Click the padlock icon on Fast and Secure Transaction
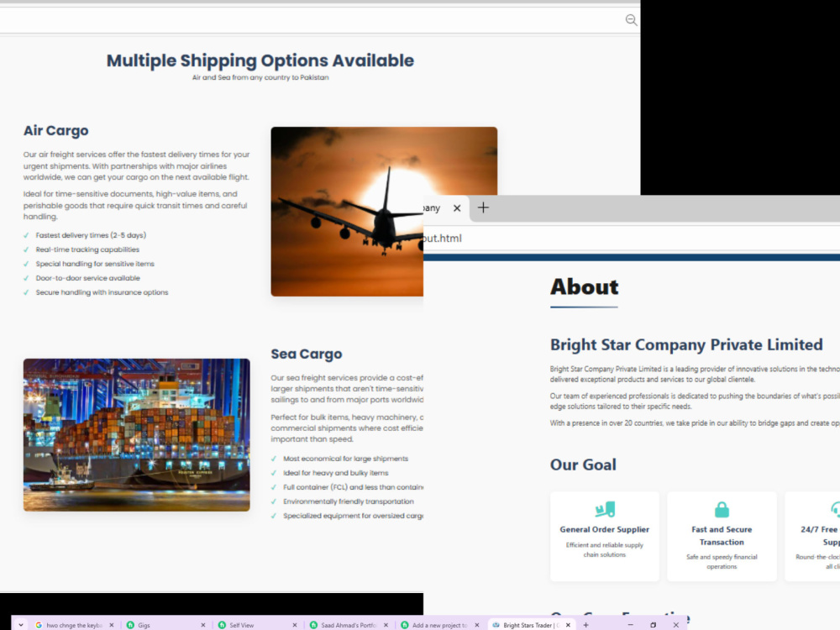 click(x=722, y=509)
